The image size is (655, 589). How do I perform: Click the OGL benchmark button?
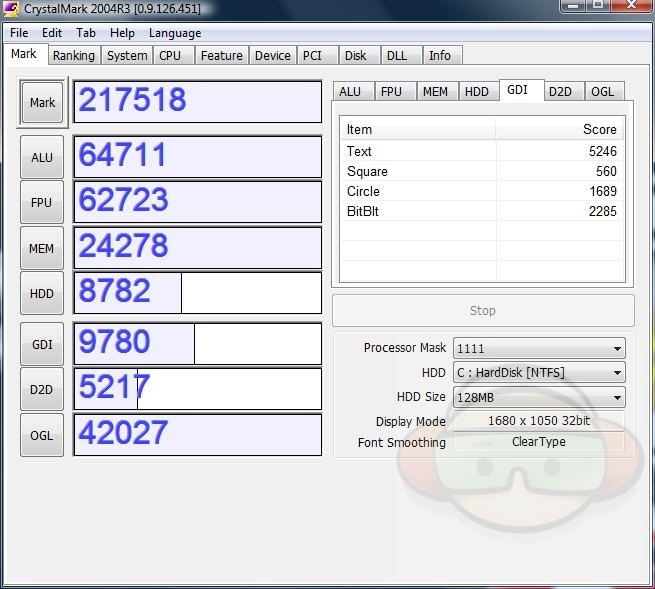[42, 435]
